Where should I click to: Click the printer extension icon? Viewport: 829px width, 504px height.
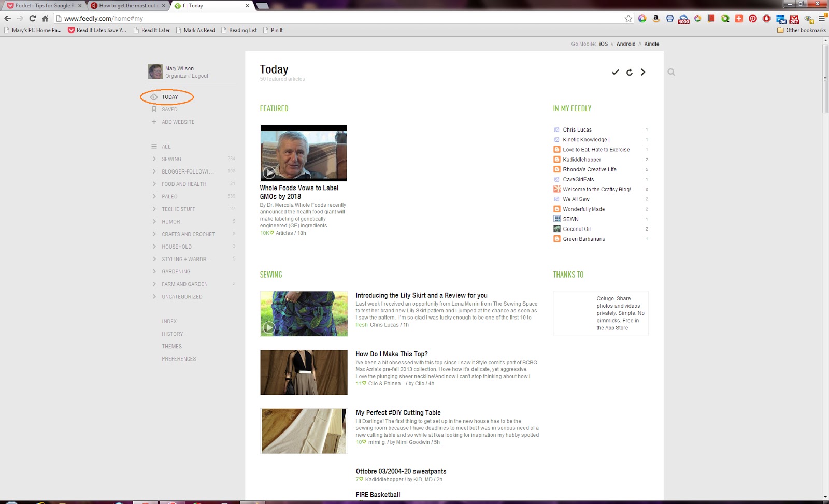pos(669,18)
